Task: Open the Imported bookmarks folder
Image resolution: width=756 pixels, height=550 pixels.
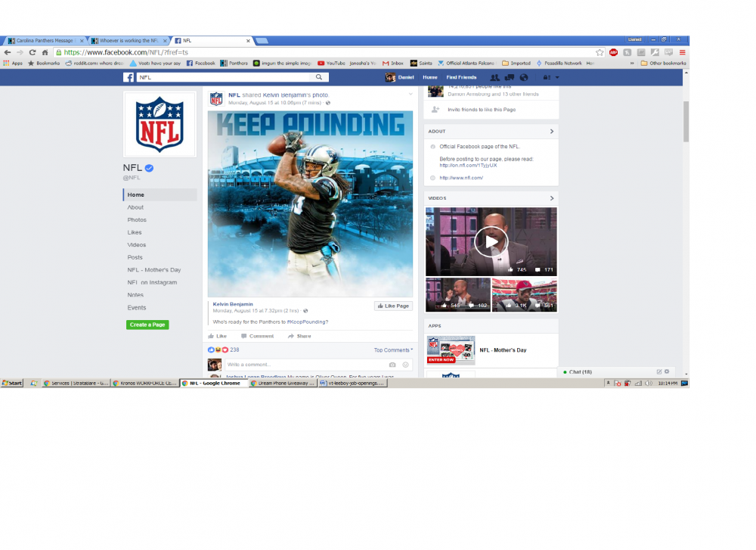Action: [x=516, y=64]
